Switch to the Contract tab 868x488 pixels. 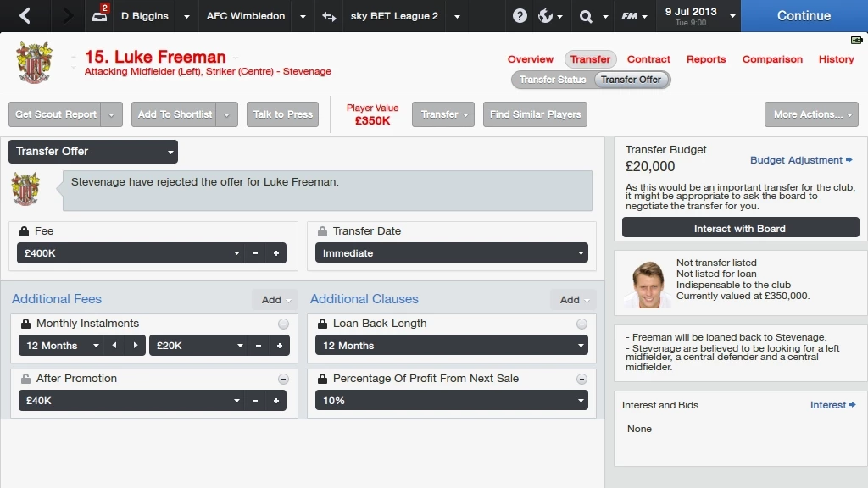pos(648,59)
